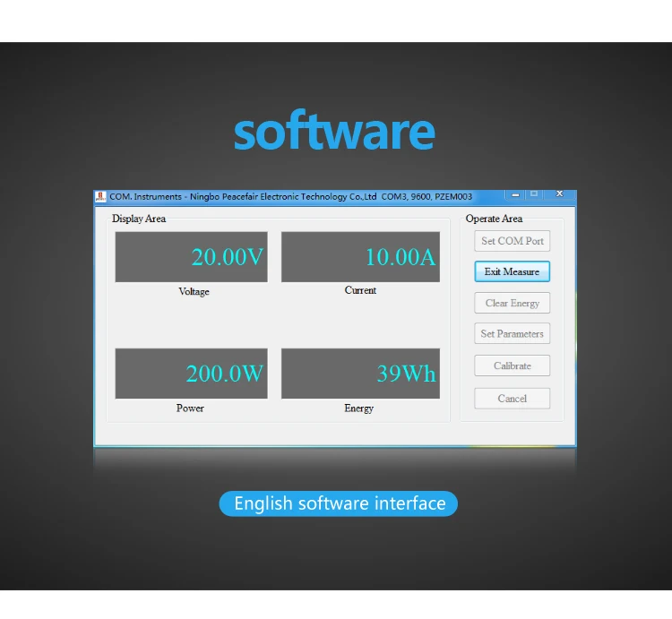Click the Voltage label
This screenshot has width=672, height=619.
click(x=194, y=292)
